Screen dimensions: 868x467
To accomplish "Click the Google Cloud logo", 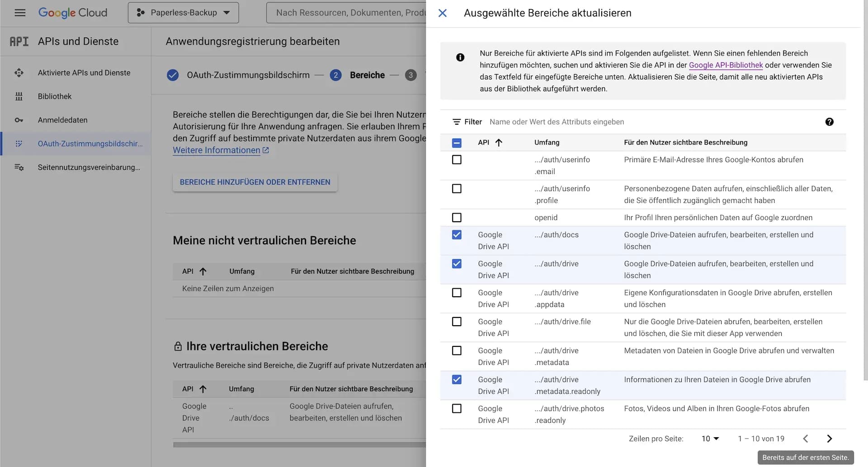I will click(x=73, y=13).
